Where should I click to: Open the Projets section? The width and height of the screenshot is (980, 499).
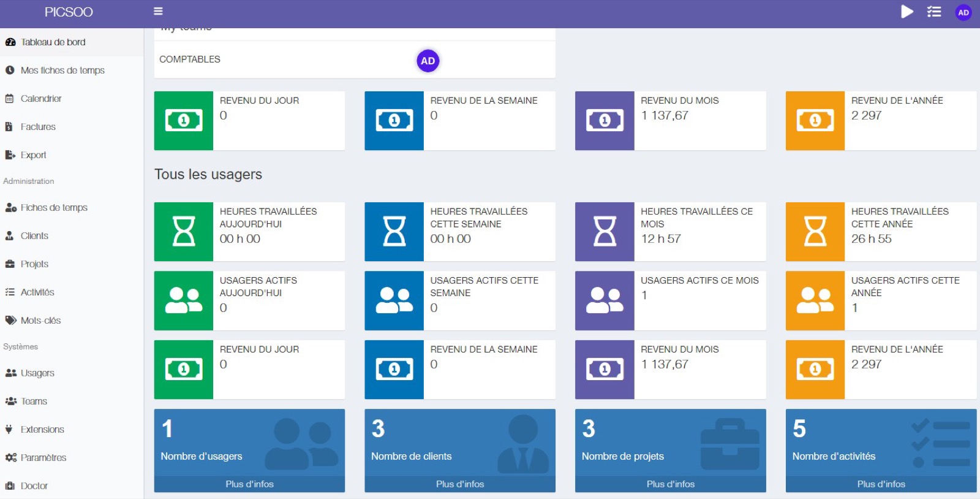(72, 264)
